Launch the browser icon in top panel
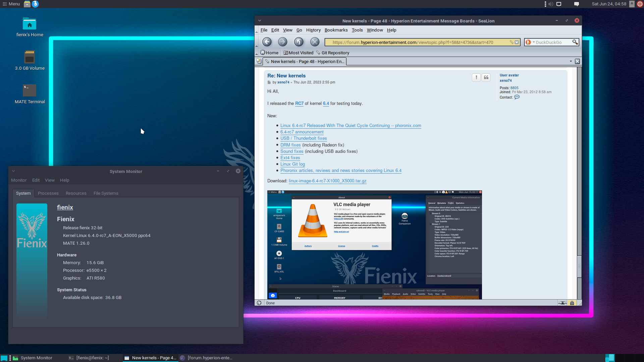Screen dimensions: 644x362 [35, 4]
